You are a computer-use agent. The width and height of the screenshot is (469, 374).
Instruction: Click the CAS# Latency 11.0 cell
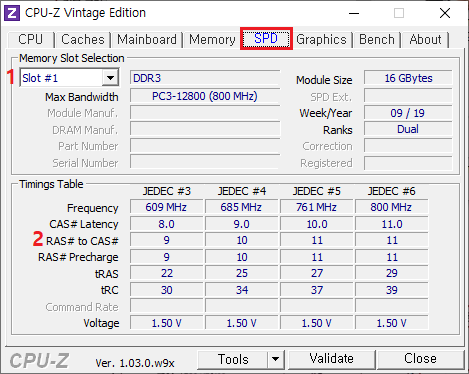[391, 224]
